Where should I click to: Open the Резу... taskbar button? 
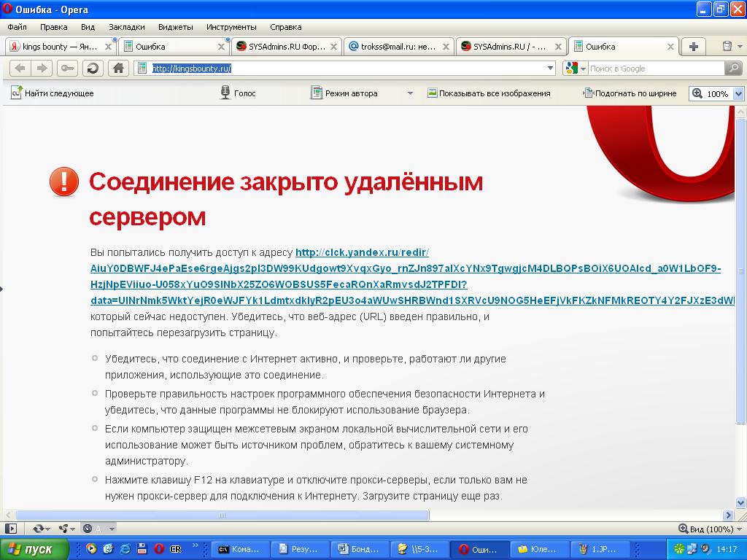tap(300, 549)
